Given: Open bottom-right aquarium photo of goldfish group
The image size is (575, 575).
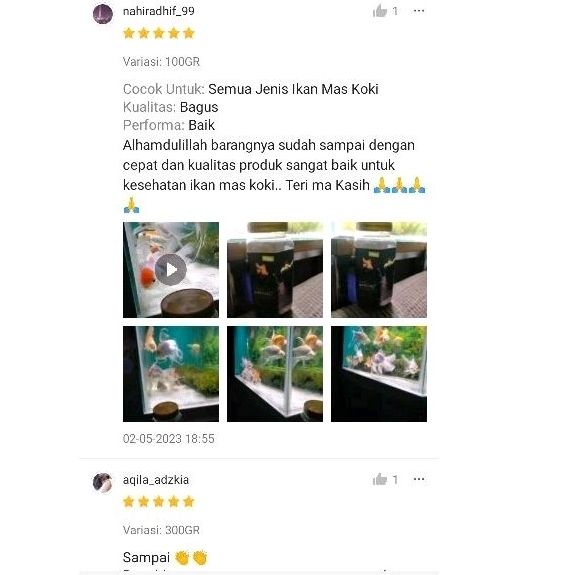Looking at the screenshot, I should pos(379,374).
